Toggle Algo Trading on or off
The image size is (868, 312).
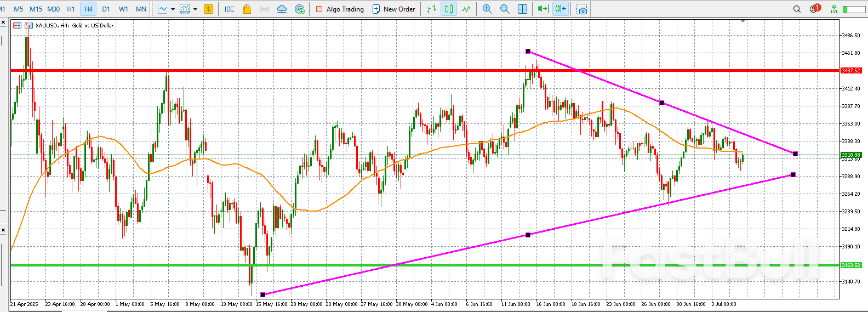point(340,9)
